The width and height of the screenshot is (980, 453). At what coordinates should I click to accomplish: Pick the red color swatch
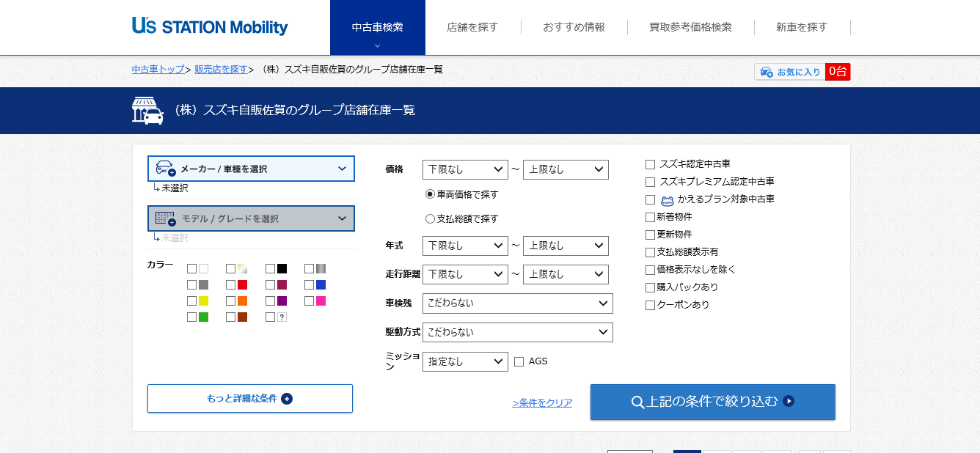pyautogui.click(x=242, y=285)
